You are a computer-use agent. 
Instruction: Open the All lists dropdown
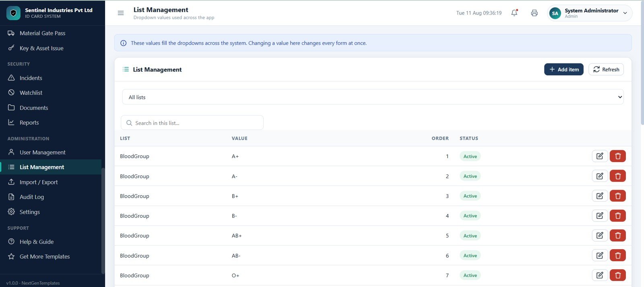373,97
